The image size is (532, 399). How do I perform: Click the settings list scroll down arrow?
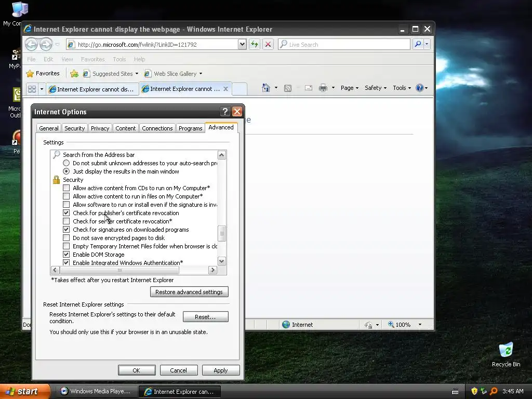221,261
